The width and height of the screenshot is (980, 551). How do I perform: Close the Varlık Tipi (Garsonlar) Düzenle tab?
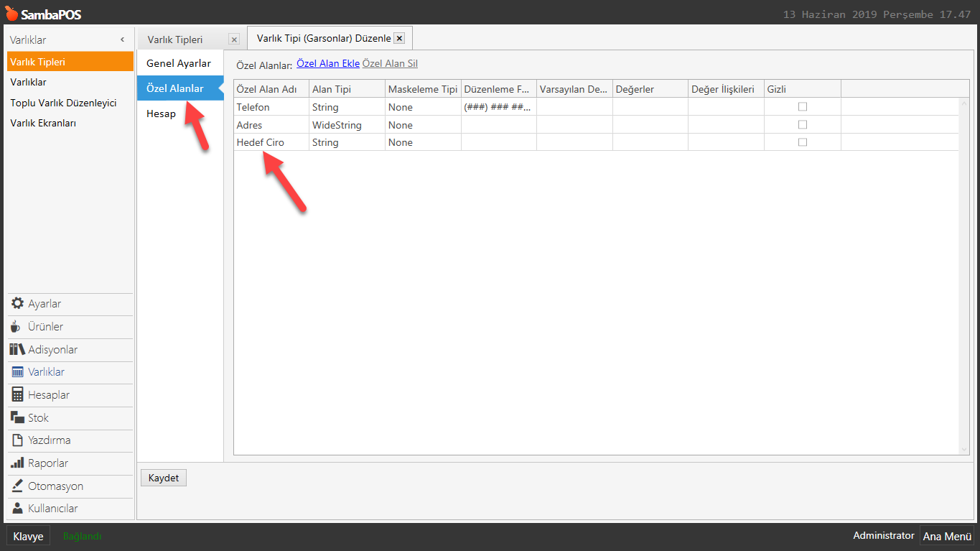pos(400,38)
